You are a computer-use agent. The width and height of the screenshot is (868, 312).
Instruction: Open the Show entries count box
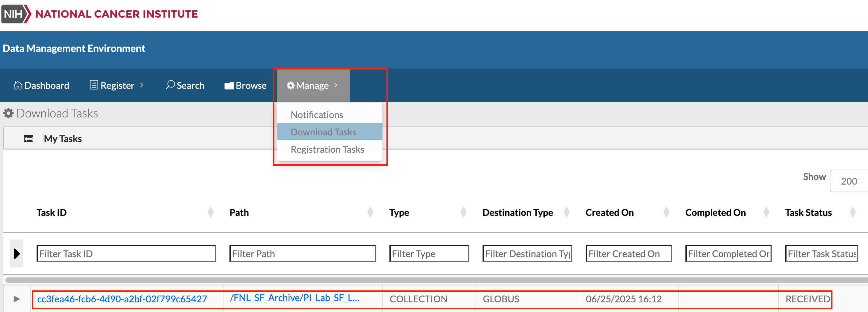848,181
